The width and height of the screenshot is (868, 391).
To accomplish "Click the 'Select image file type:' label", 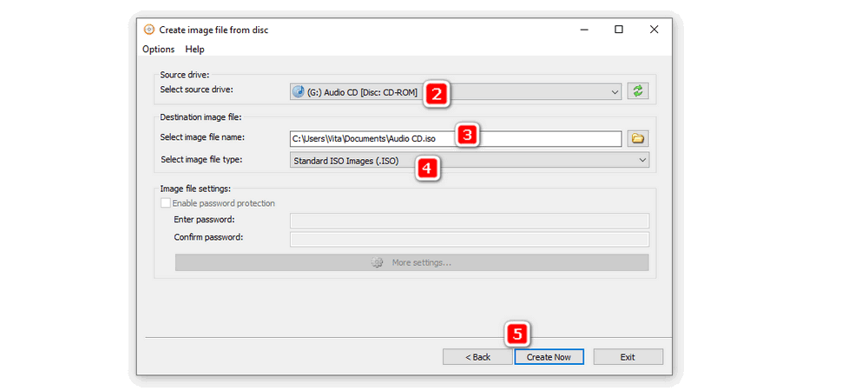I will [202, 160].
